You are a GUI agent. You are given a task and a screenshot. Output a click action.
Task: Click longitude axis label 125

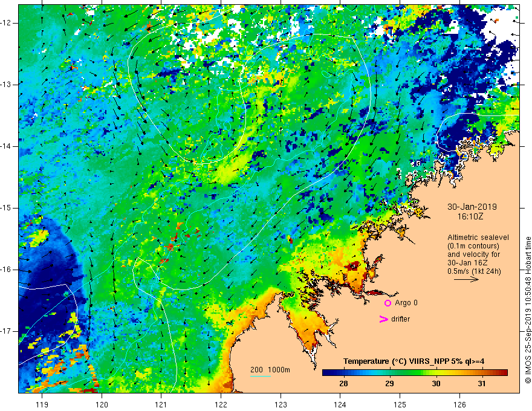(x=400, y=404)
